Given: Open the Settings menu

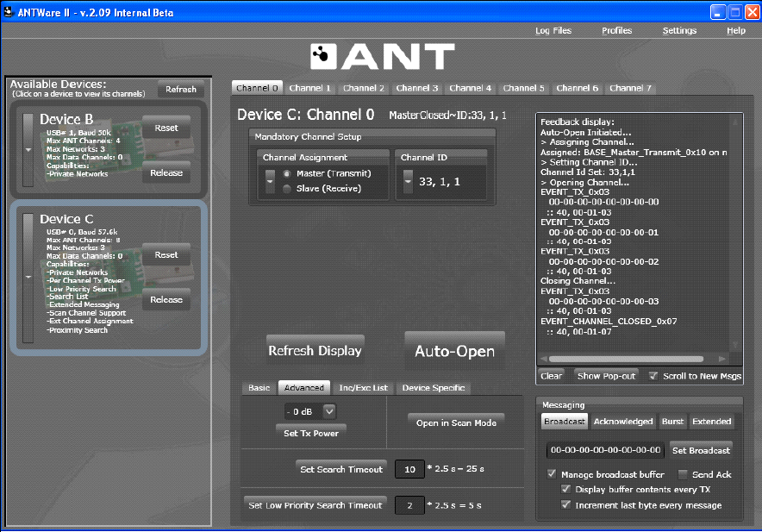Looking at the screenshot, I should 679,31.
